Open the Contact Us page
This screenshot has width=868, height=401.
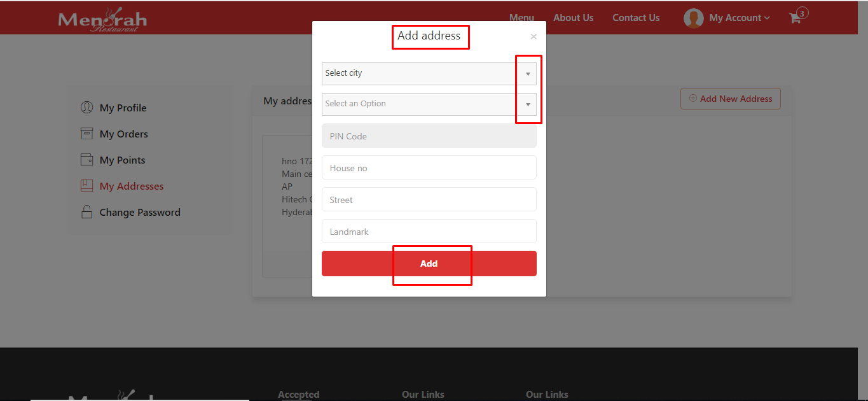636,18
